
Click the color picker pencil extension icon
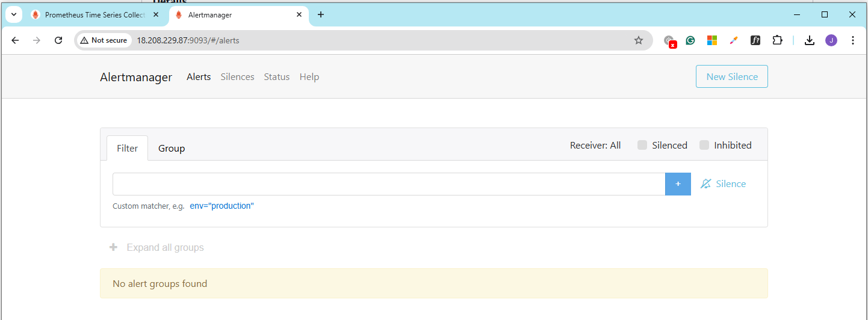click(734, 40)
